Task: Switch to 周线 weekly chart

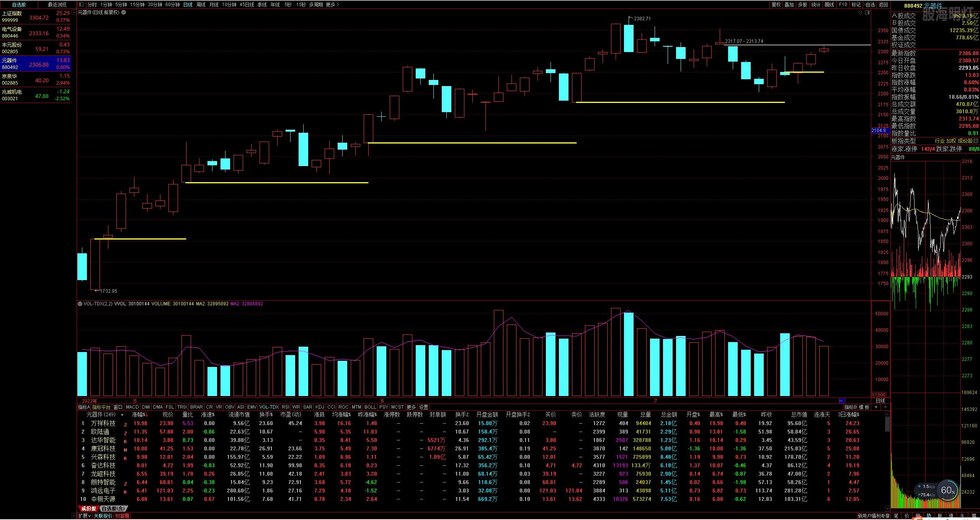Action: pyautogui.click(x=201, y=5)
